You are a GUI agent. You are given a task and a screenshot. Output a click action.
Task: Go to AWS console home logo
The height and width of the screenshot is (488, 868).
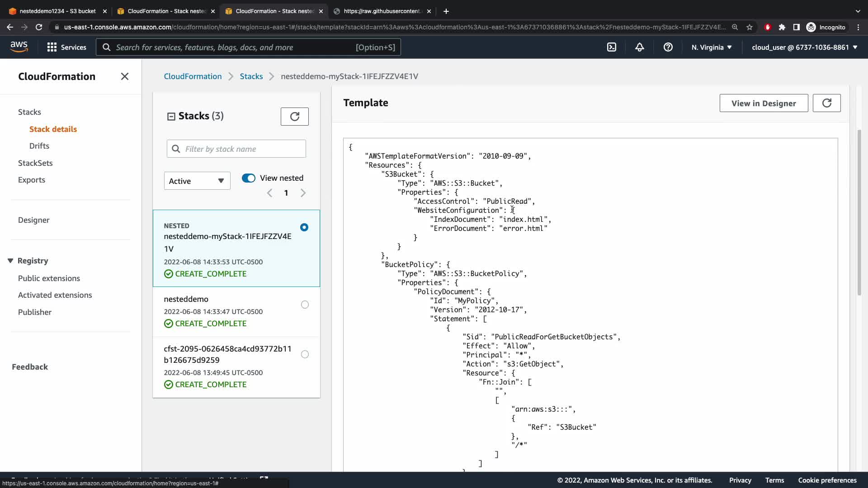pyautogui.click(x=19, y=47)
